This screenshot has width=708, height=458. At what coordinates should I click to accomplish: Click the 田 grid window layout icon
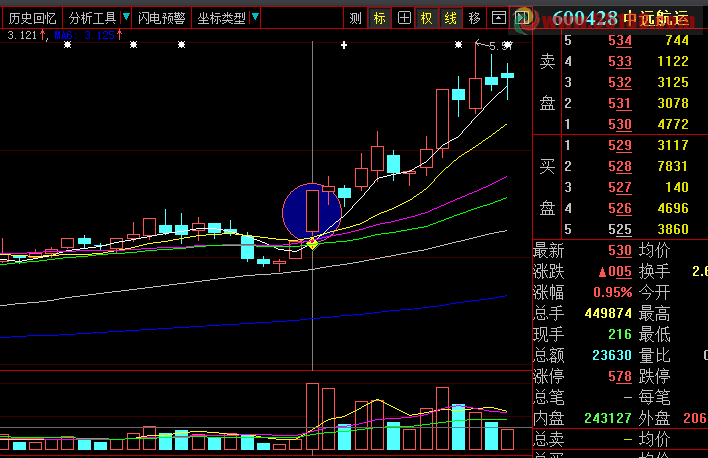pyautogui.click(x=404, y=18)
